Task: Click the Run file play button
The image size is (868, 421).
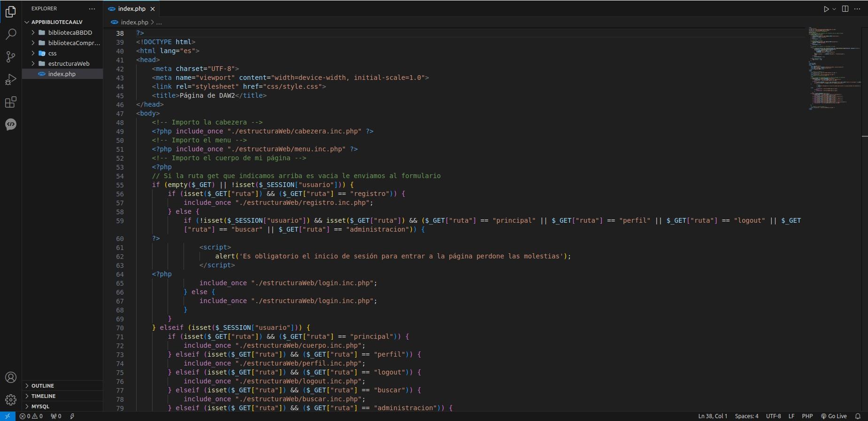Action: pos(826,9)
